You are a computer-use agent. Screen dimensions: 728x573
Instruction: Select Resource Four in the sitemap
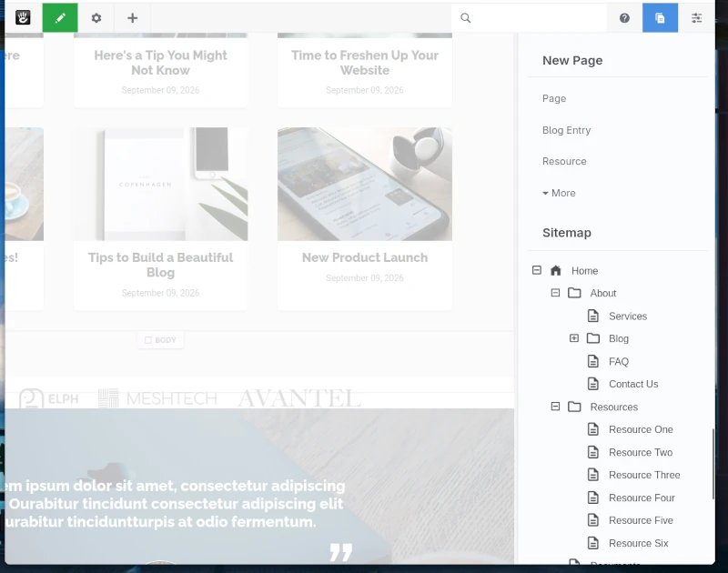(642, 498)
